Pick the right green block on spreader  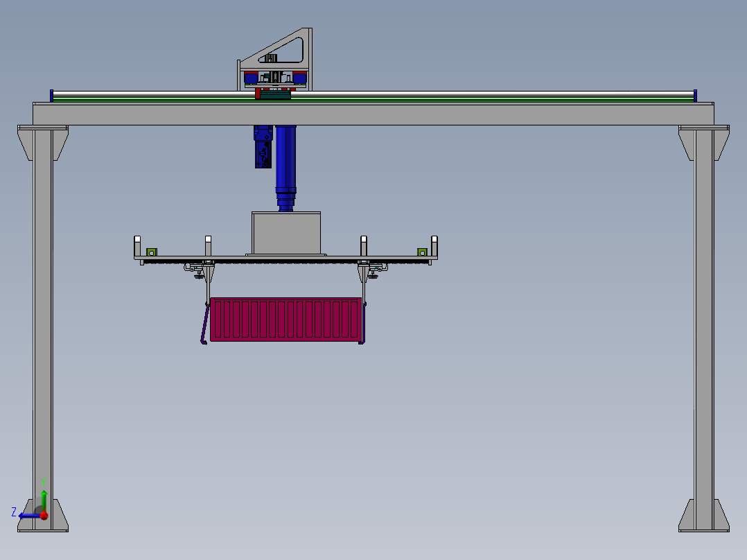click(x=422, y=252)
